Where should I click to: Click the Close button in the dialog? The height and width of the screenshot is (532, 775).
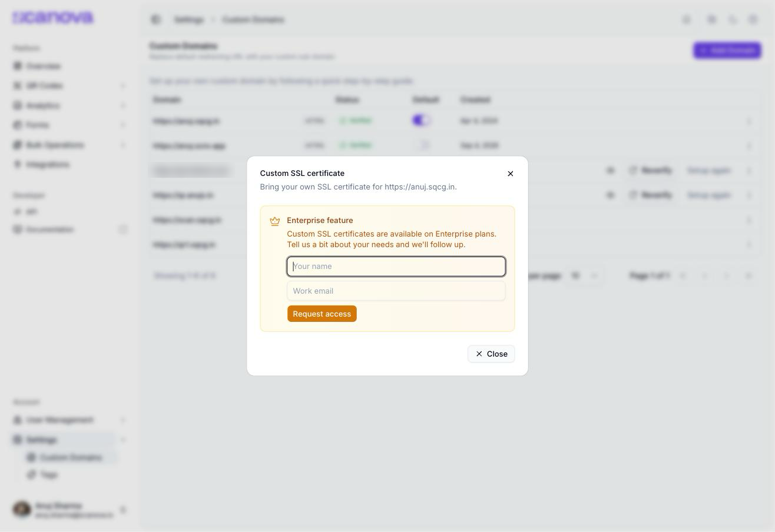[x=491, y=354]
